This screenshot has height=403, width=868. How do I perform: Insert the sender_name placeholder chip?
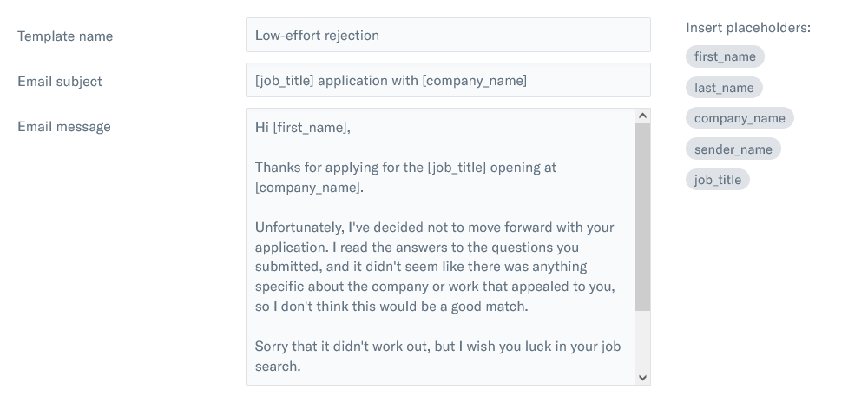733,149
